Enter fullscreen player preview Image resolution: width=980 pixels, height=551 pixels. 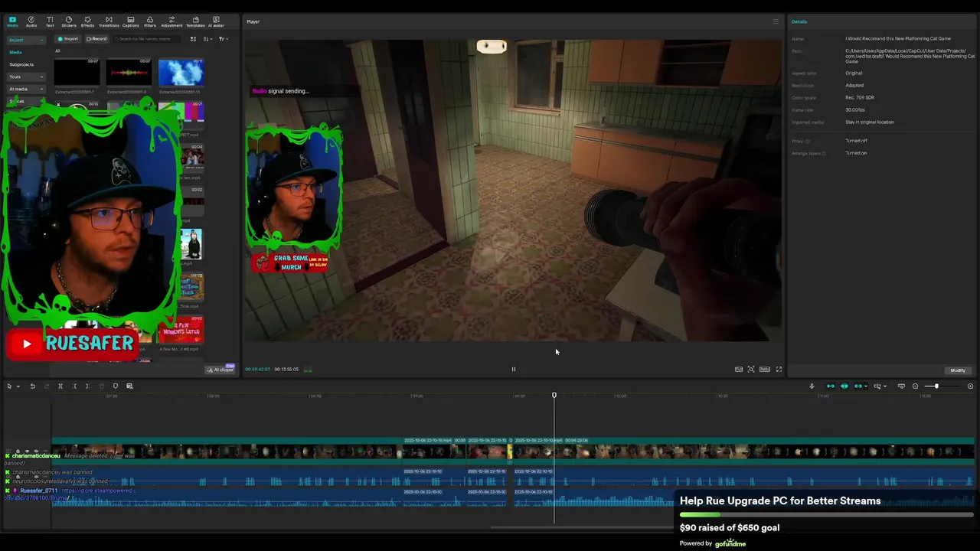coord(779,369)
